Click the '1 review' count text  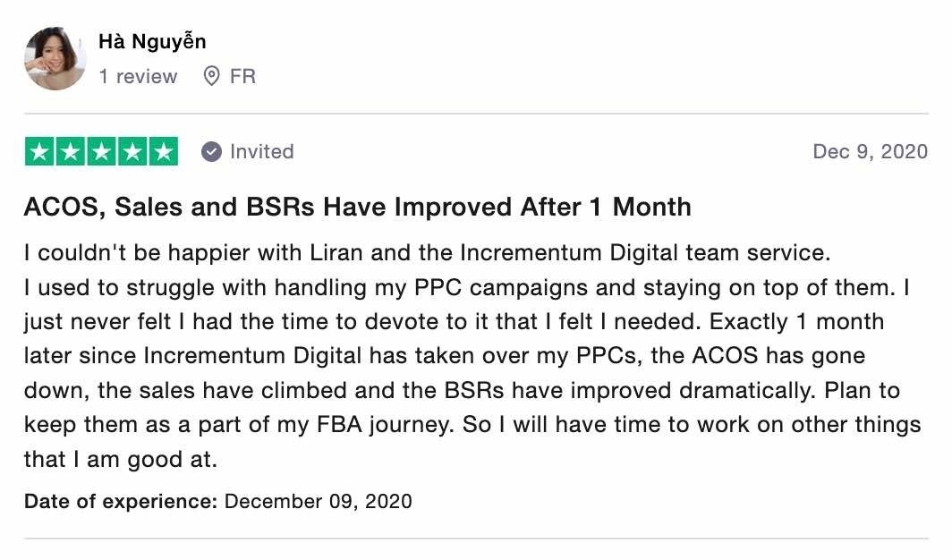[138, 76]
